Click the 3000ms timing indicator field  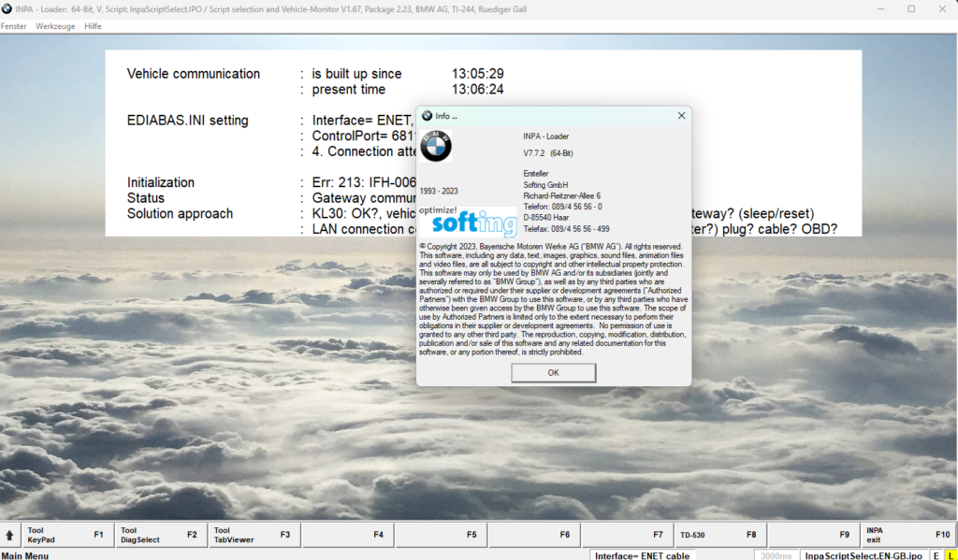click(777, 554)
